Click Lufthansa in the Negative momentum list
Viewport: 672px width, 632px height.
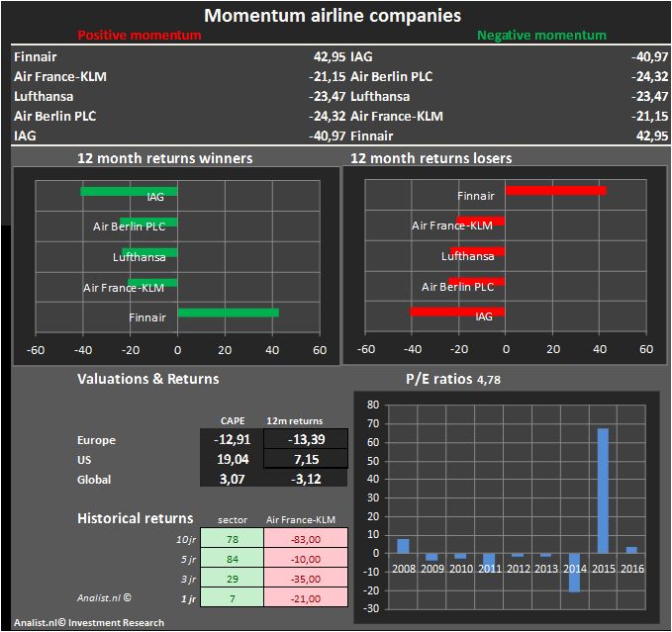[x=380, y=96]
